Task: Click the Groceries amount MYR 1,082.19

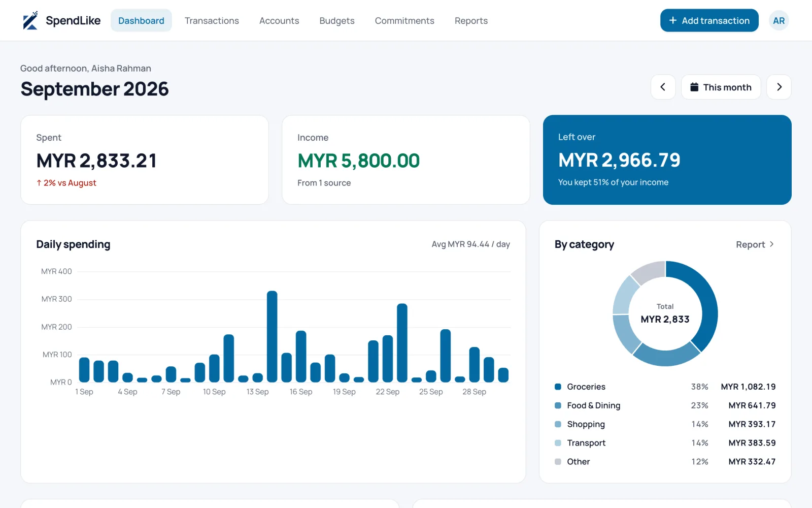Action: [748, 387]
